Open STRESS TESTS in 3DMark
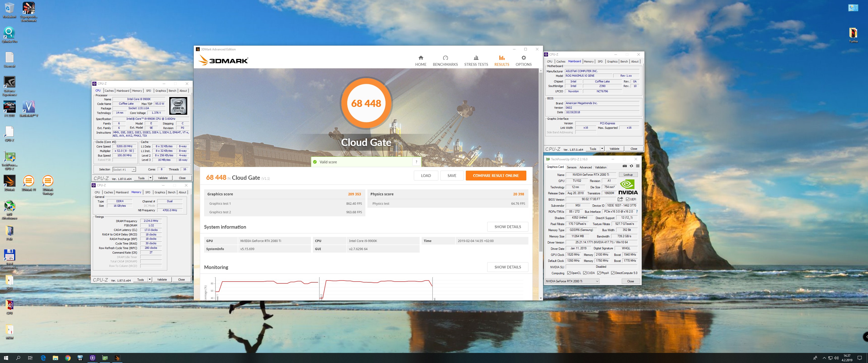Image resolution: width=868 pixels, height=363 pixels. pos(476,61)
